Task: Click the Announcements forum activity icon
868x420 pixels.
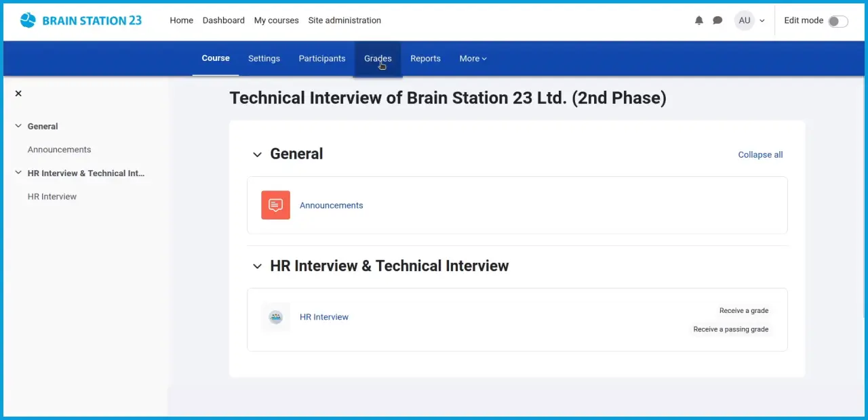Action: 275,205
